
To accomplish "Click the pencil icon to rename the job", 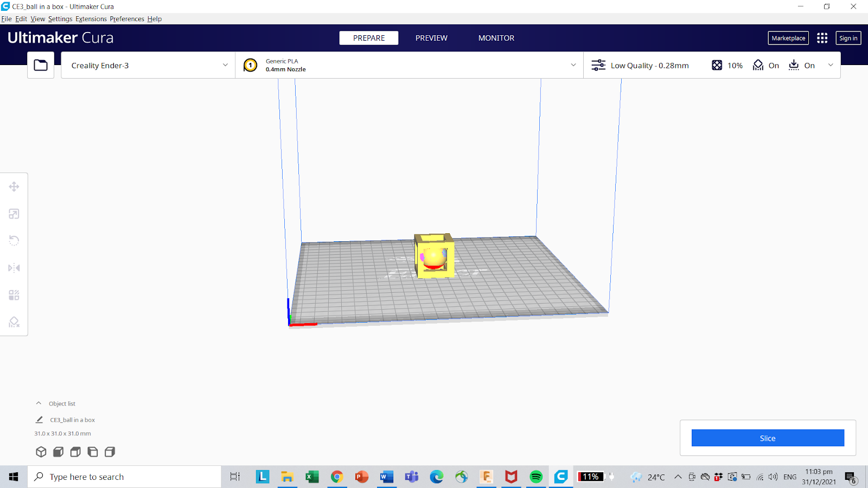I will point(39,420).
